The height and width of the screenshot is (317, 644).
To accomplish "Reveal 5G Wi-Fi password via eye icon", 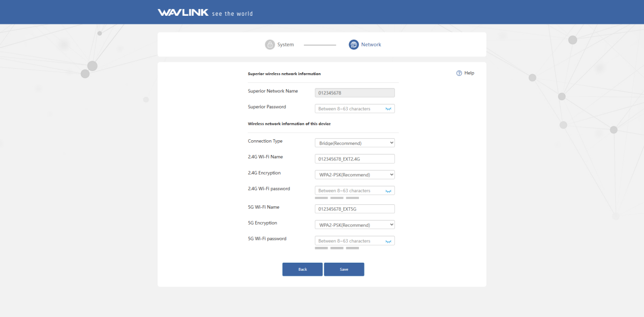I will click(389, 241).
